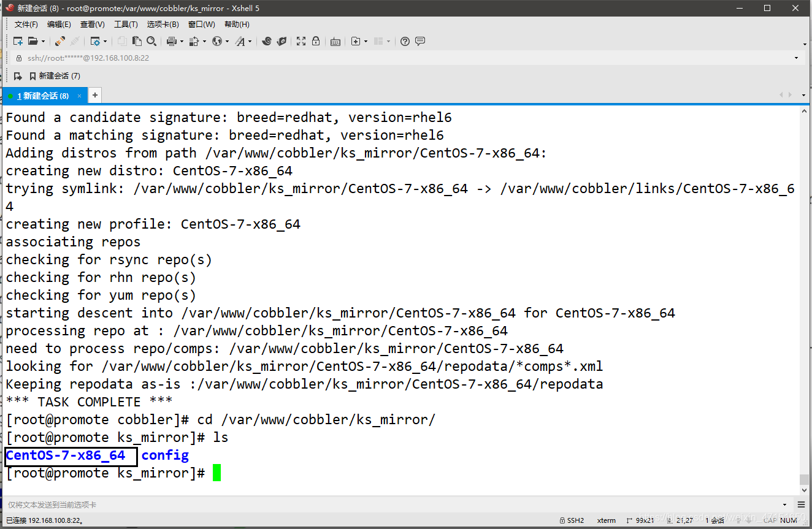812x529 pixels.
Task: Expand the color scheme dropdown arrow
Action: click(204, 42)
